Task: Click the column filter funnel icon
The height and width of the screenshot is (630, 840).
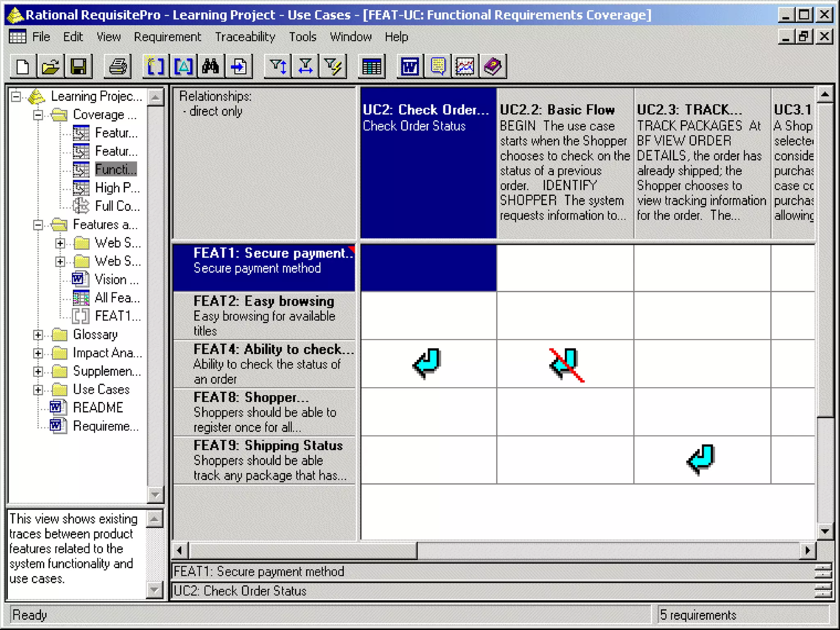Action: (306, 66)
